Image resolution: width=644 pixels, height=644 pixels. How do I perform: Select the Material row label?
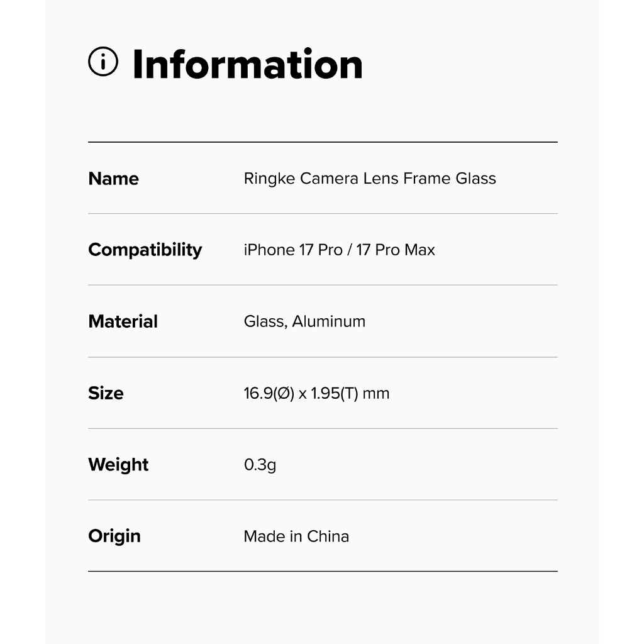tap(123, 321)
